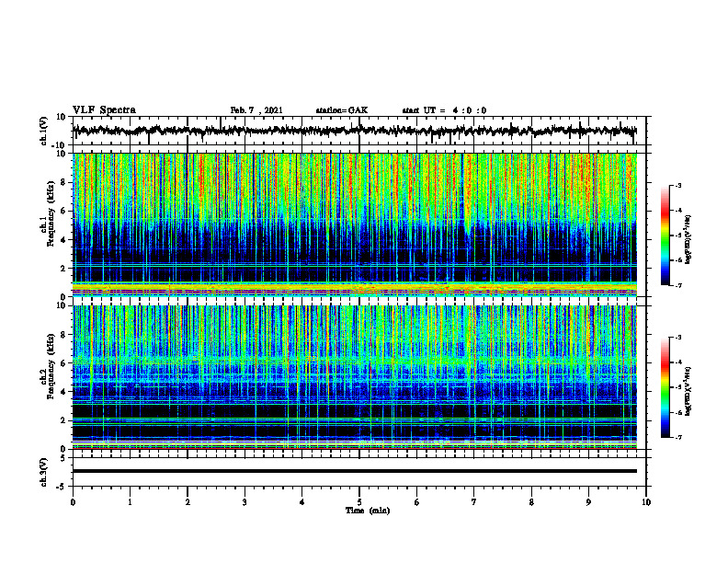Click the ch.1 voltage waveform trace
Image resolution: width=728 pixels, height=563 pixels.
(354, 131)
